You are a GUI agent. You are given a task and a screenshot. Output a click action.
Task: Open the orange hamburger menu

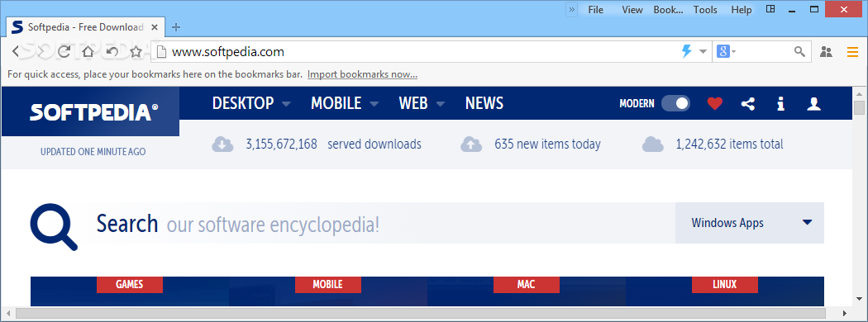tap(852, 52)
